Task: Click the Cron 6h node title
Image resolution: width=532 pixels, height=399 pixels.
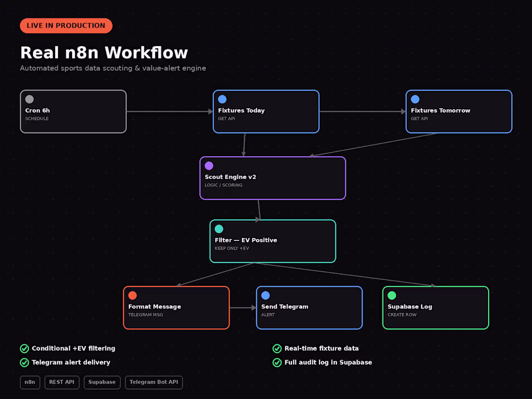Action: (x=38, y=110)
